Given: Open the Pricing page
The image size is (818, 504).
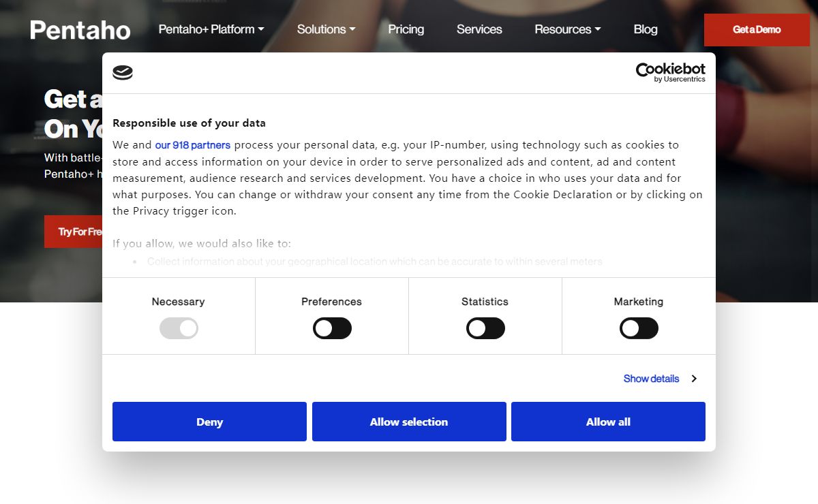Looking at the screenshot, I should pyautogui.click(x=406, y=29).
